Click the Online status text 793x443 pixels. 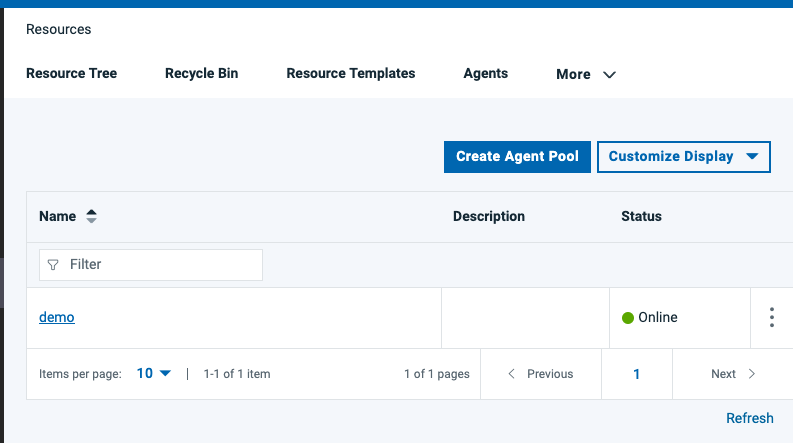pos(657,317)
